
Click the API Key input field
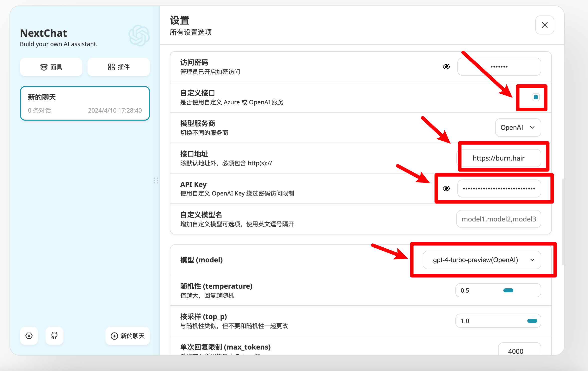[x=499, y=188]
